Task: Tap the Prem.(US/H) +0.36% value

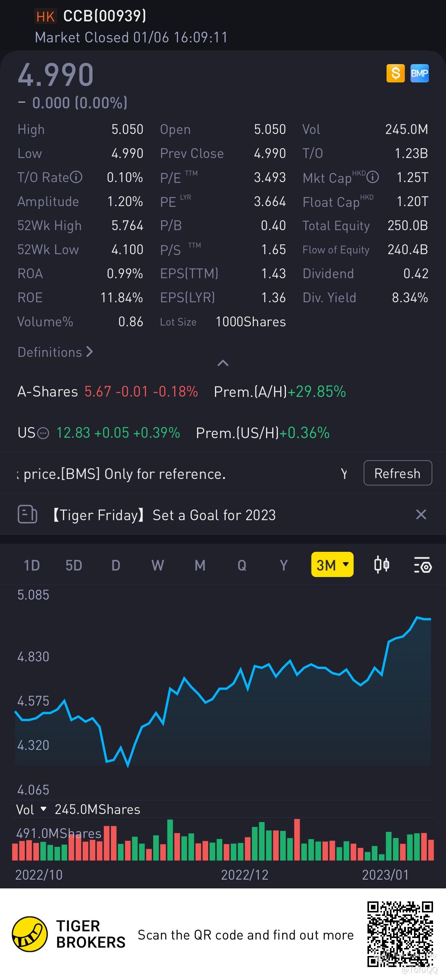Action: point(304,433)
